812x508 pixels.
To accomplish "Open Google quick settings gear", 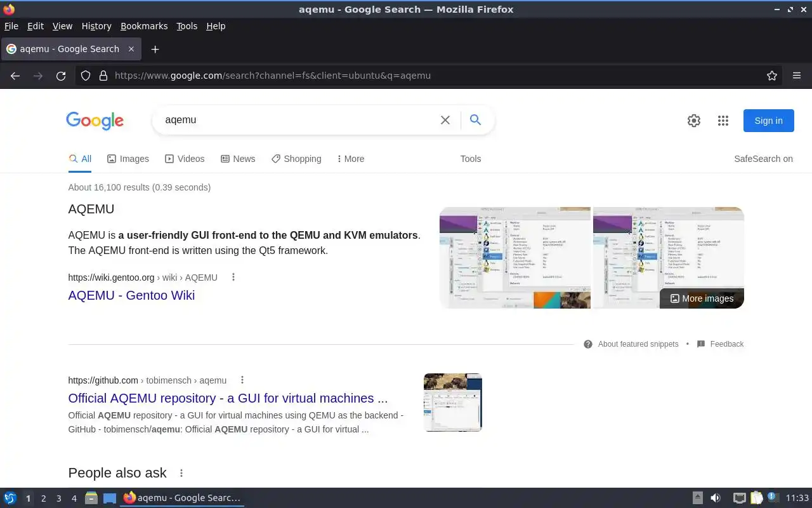I will pos(694,121).
